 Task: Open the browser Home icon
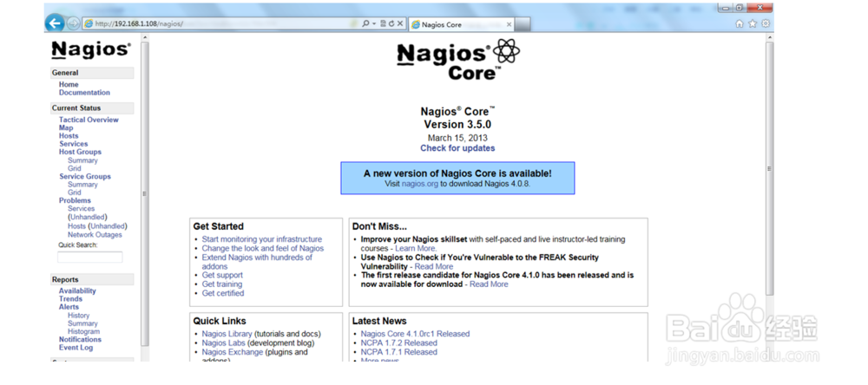[739, 23]
